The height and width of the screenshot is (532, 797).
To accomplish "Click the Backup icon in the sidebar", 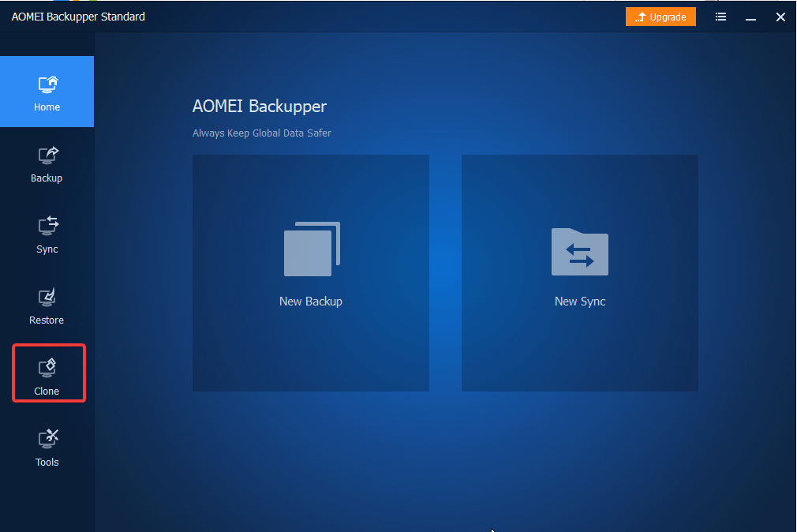I will tap(47, 155).
